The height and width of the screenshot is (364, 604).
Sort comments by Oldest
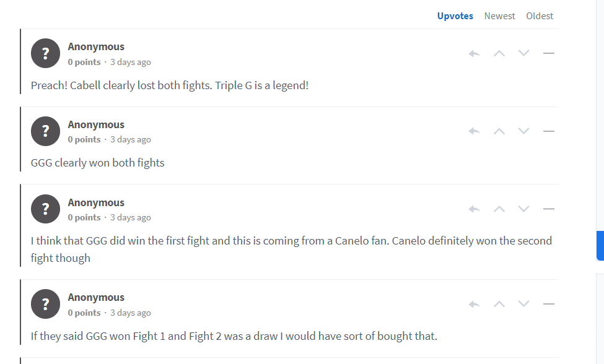540,16
